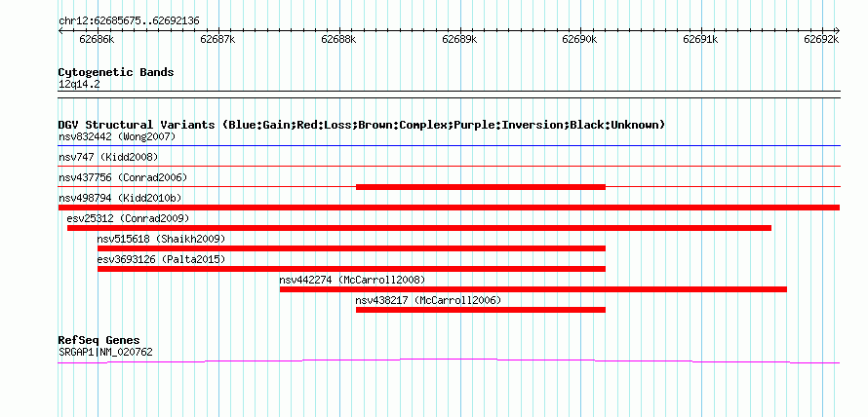The image size is (868, 417).
Task: Open variant nsv832442 (Wong2007) label
Action: point(117,136)
